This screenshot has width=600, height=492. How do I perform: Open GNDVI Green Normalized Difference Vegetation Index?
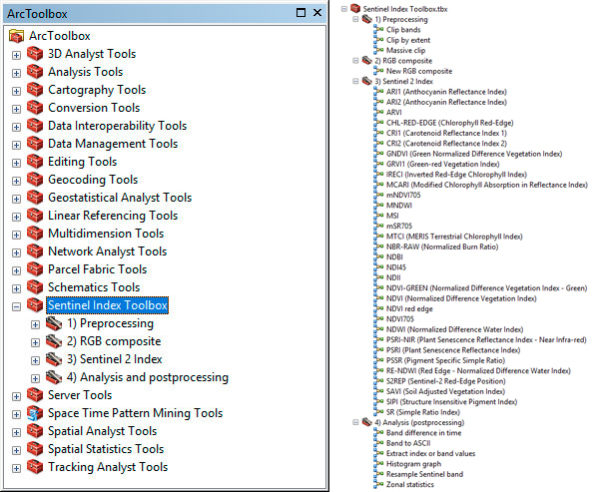tap(474, 153)
